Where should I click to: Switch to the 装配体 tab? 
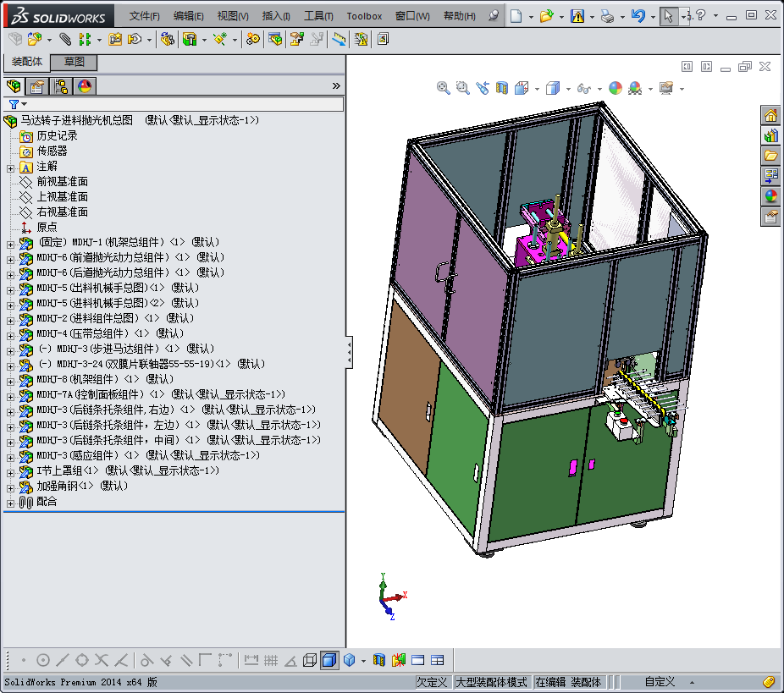(27, 62)
